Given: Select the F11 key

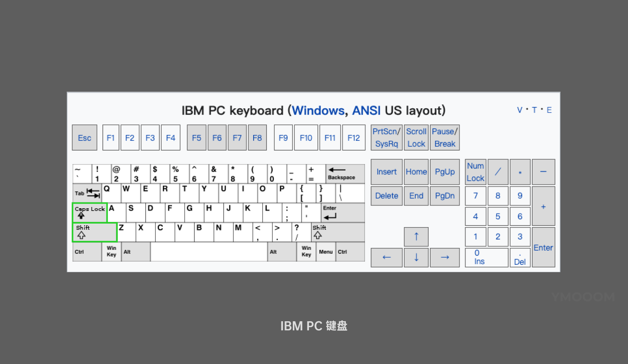Looking at the screenshot, I should point(330,138).
